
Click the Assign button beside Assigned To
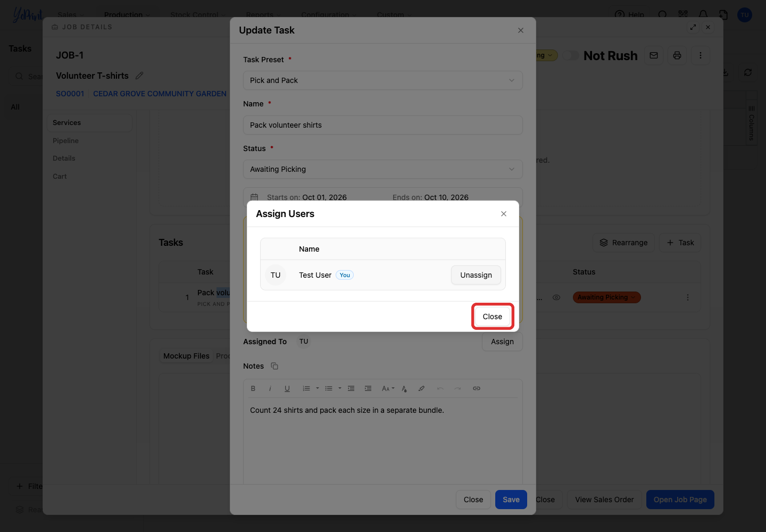tap(502, 342)
